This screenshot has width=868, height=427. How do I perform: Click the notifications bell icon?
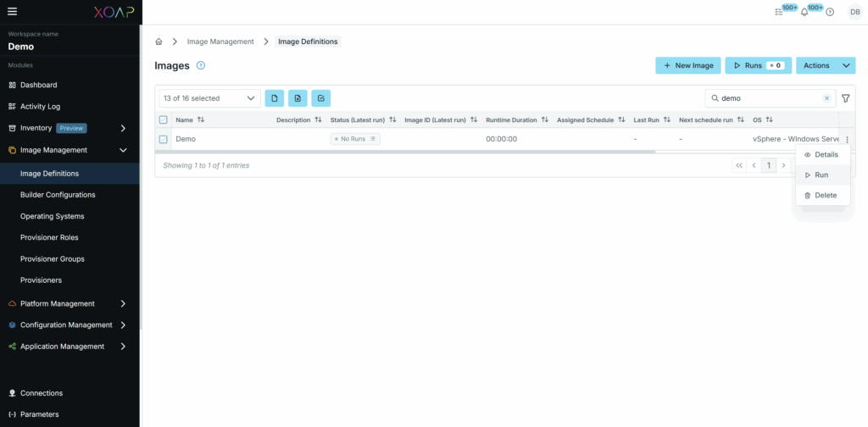point(804,12)
